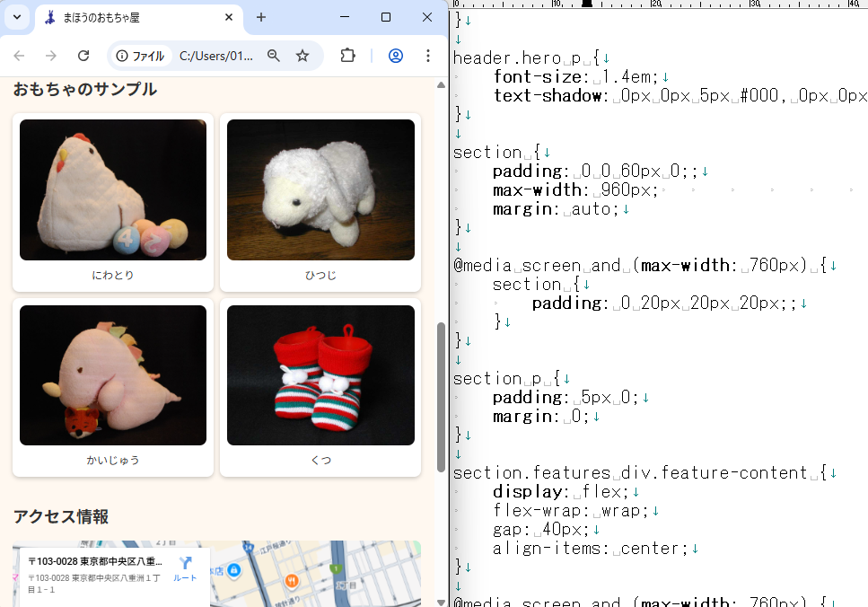Open a new tab with the plus button
Screen dimensions: 868x607
coord(261,17)
